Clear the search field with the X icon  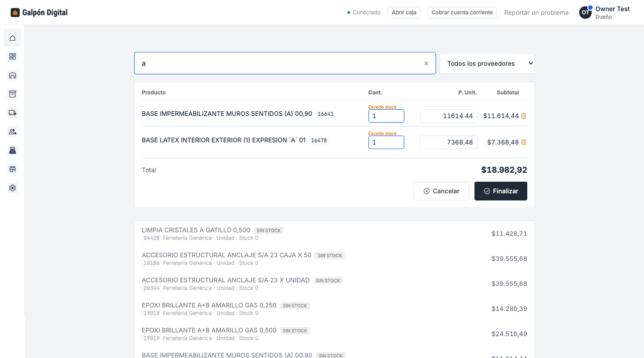pos(426,63)
